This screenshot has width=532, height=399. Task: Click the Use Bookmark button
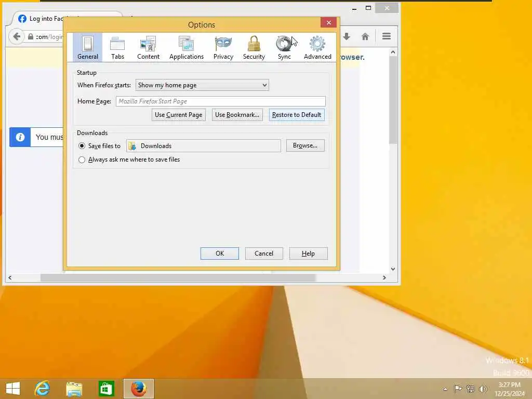tap(237, 115)
